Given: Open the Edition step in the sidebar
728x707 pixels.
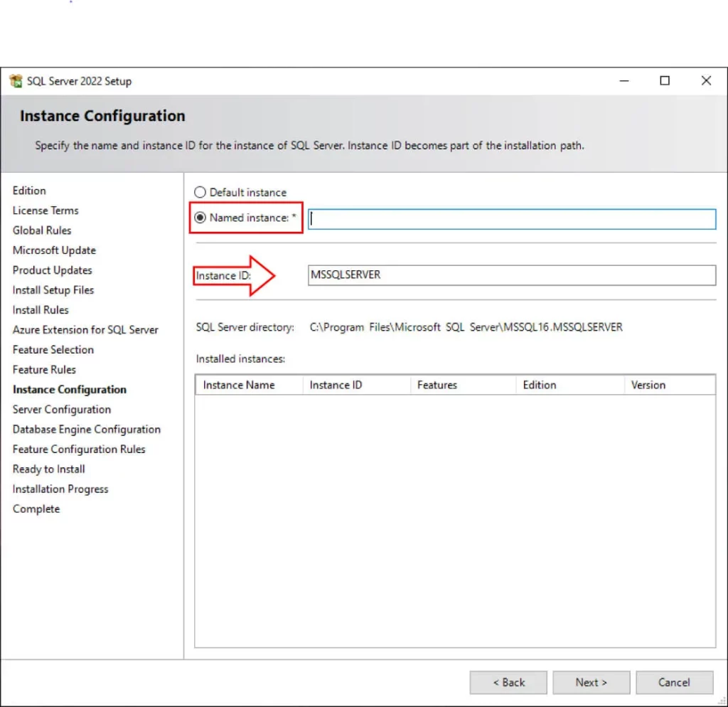Looking at the screenshot, I should (x=29, y=191).
